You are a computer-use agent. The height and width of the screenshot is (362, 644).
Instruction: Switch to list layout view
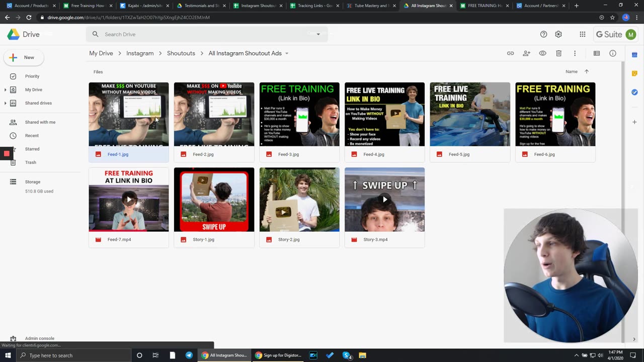597,53
